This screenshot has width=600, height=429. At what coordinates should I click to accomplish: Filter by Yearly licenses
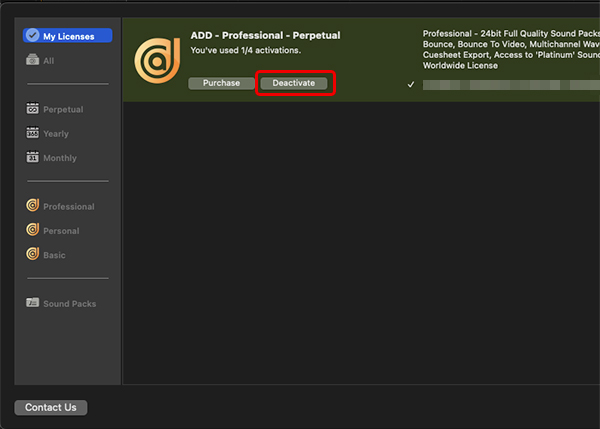[56, 134]
